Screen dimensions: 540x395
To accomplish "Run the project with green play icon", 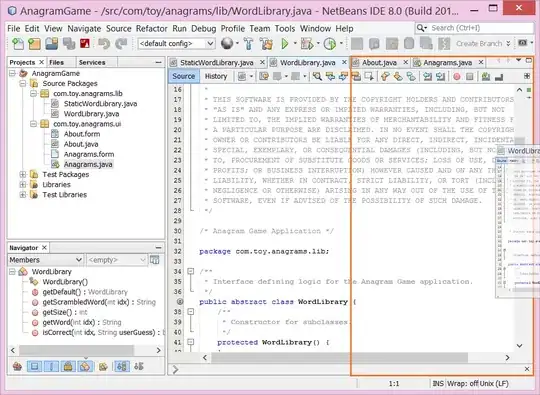I will (x=285, y=44).
